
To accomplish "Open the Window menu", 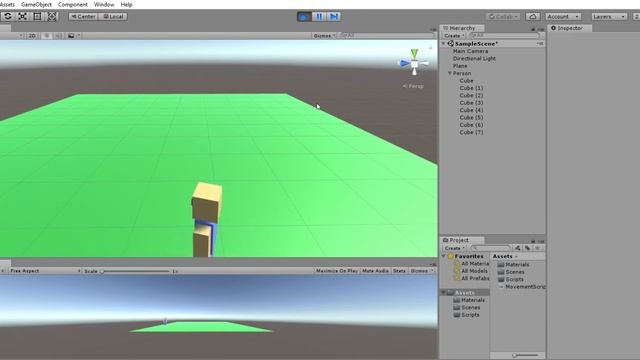I will click(104, 4).
